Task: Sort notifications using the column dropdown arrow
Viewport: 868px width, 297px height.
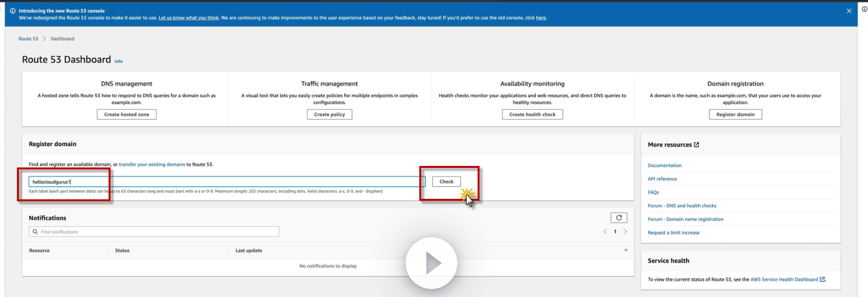Action: 626,251
